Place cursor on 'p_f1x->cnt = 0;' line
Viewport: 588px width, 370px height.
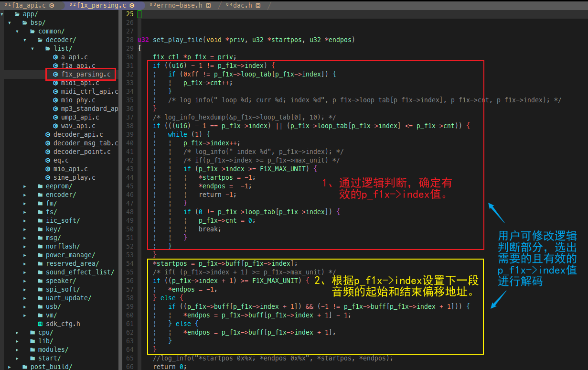click(x=227, y=221)
